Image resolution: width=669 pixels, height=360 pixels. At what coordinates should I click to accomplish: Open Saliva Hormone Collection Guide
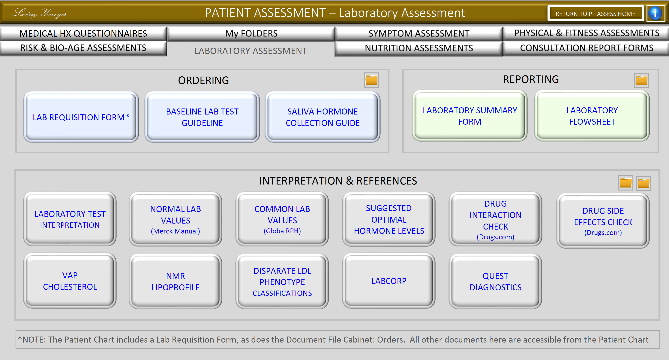pos(323,117)
